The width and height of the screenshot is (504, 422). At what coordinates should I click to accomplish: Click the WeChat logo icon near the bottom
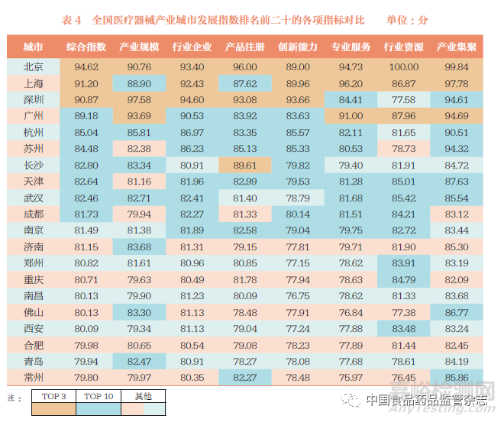pyautogui.click(x=350, y=400)
